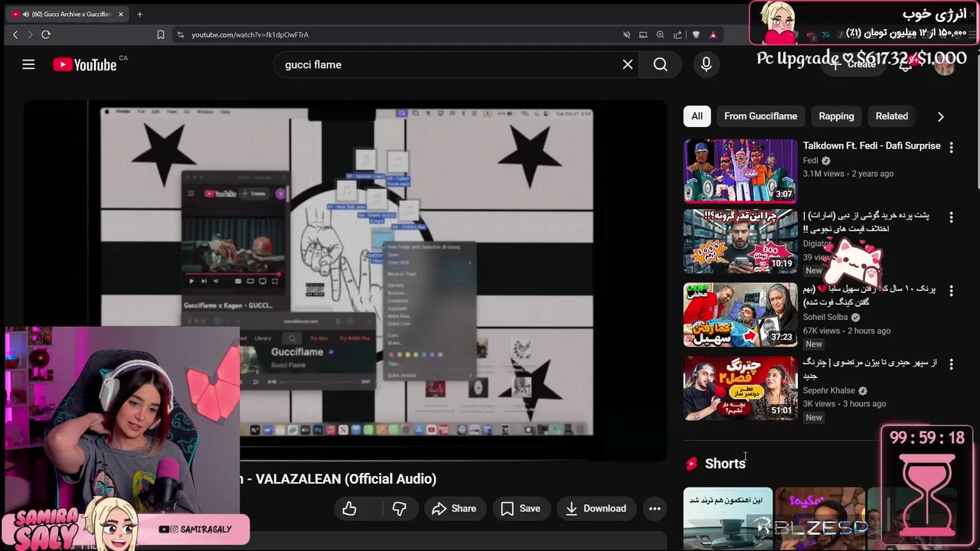Open the Fedi channel link
Image resolution: width=980 pixels, height=551 pixels.
coord(811,161)
